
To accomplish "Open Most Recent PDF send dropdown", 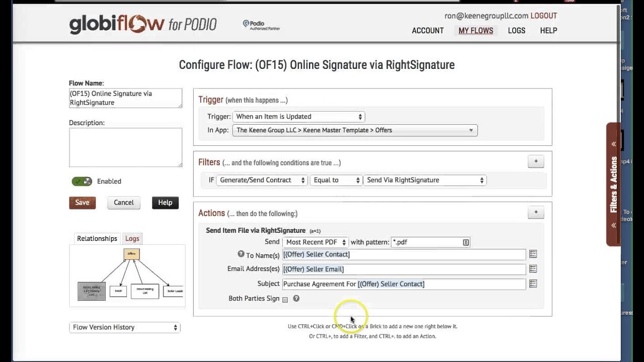I will coord(315,242).
